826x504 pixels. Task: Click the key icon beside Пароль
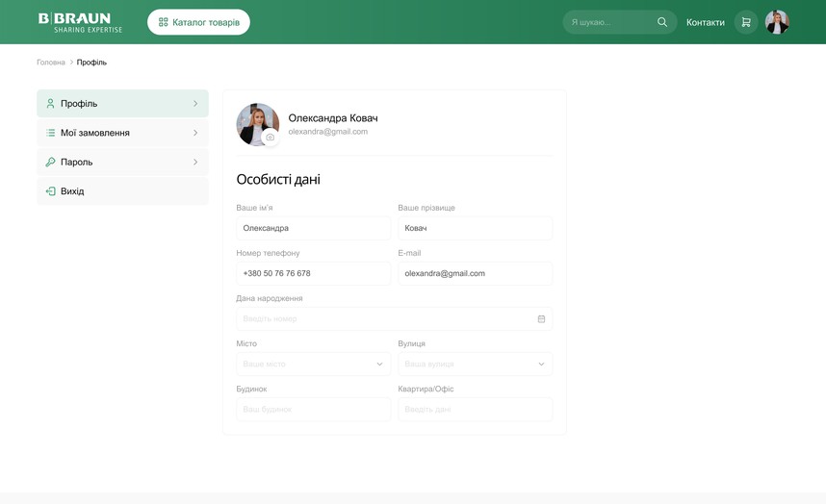point(51,162)
